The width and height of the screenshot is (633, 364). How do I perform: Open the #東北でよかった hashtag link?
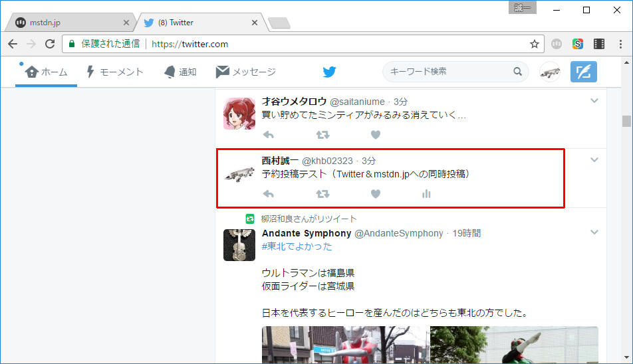click(x=297, y=246)
